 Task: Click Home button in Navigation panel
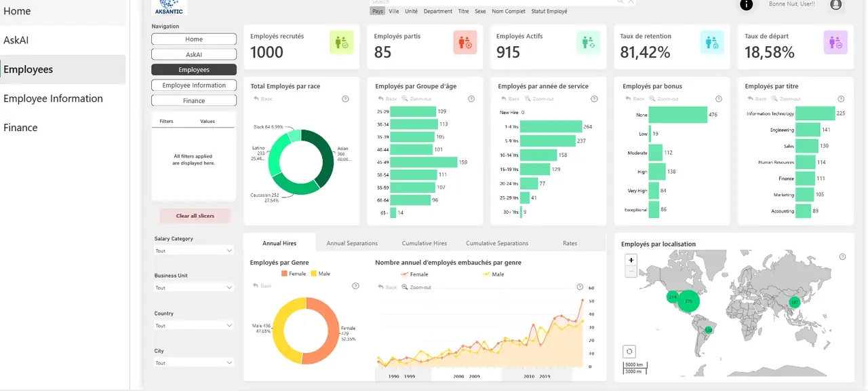tap(194, 39)
